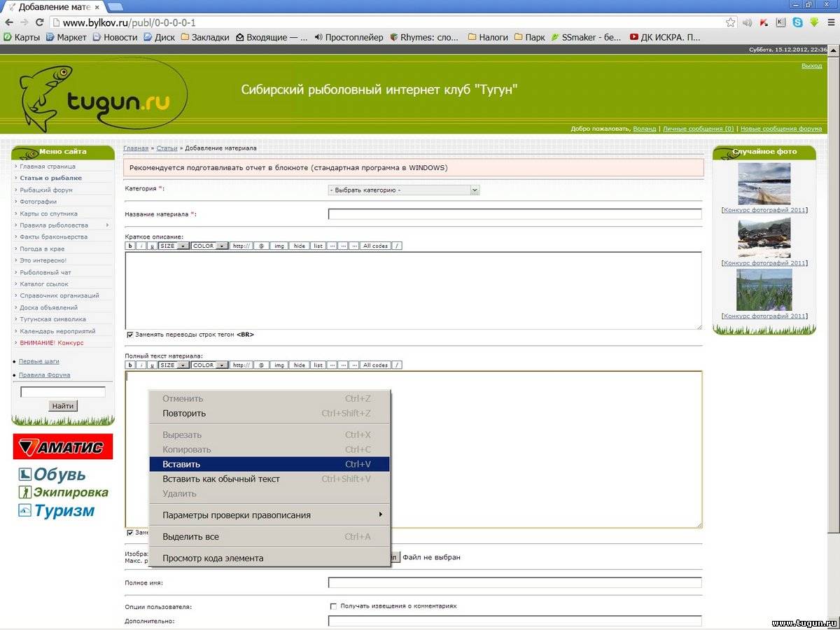This screenshot has width=840, height=630.
Task: Open the Налоги bookmarks folder
Action: 488,37
